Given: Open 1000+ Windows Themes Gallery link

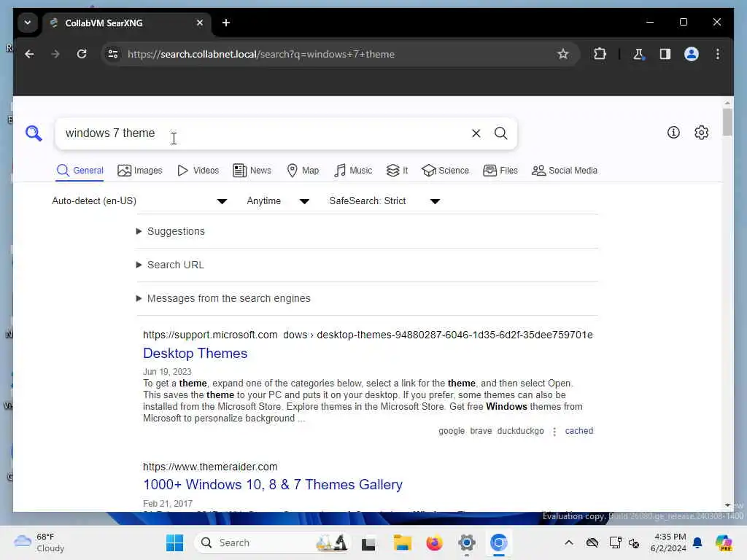Looking at the screenshot, I should [x=273, y=485].
